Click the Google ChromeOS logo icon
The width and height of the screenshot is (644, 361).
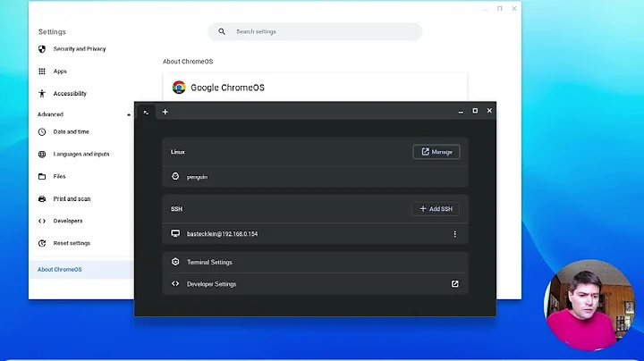coord(179,88)
